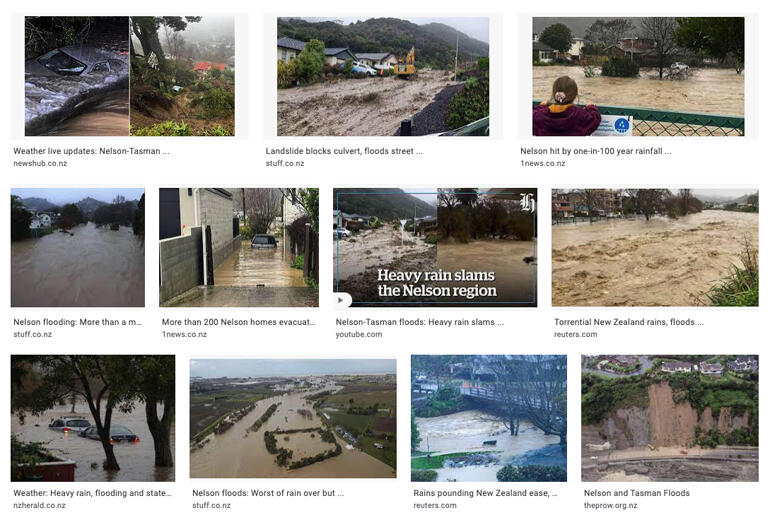View the Reuters torrential river image

tap(655, 247)
